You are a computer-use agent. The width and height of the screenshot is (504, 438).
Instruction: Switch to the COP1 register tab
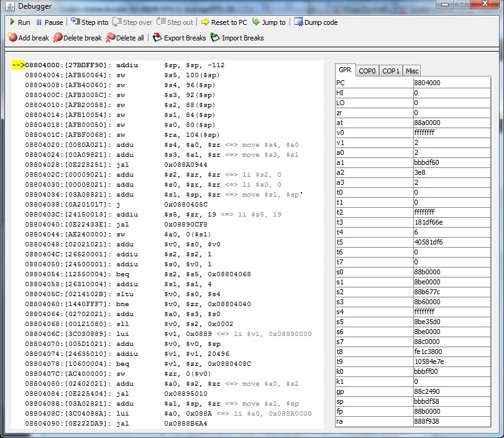click(x=391, y=71)
